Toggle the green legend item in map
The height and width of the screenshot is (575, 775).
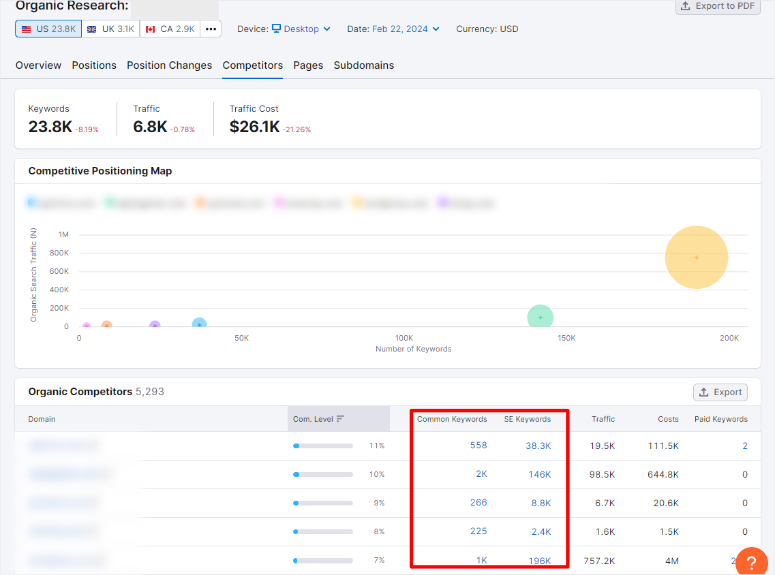coord(145,203)
